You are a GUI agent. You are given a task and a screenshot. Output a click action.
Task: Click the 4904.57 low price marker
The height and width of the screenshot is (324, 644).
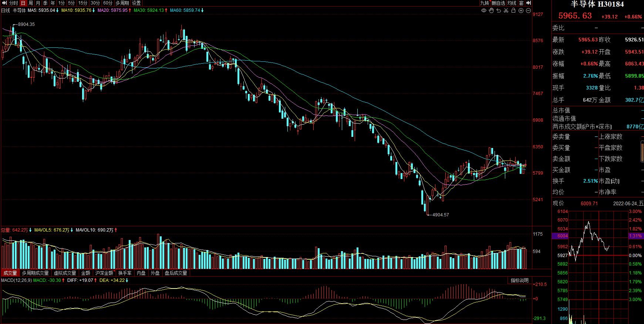(441, 215)
